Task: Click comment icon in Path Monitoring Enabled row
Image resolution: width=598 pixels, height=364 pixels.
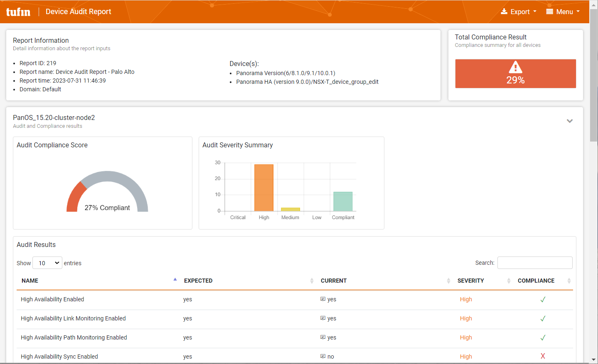Action: click(323, 337)
